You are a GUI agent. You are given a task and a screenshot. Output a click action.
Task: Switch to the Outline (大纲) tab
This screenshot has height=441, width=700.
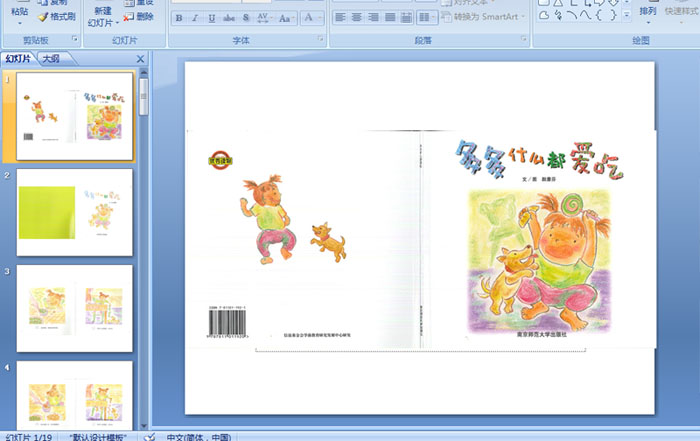(x=51, y=58)
